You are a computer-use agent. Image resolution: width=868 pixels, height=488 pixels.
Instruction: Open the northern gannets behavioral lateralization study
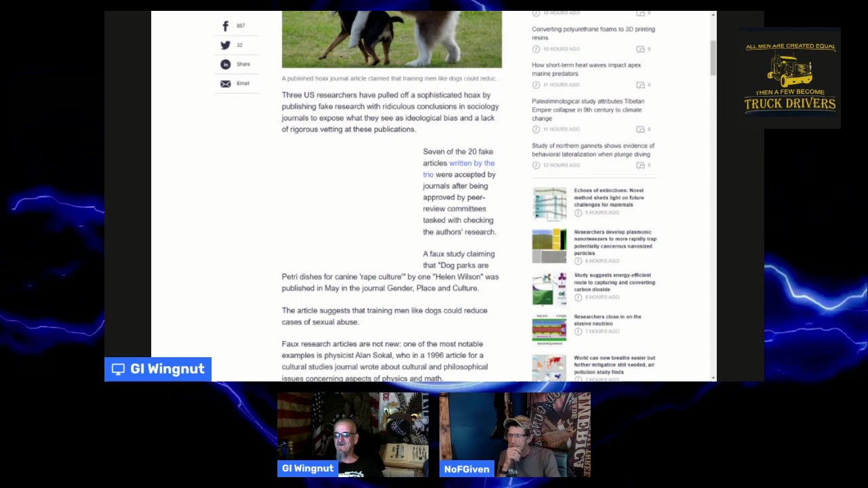(593, 150)
